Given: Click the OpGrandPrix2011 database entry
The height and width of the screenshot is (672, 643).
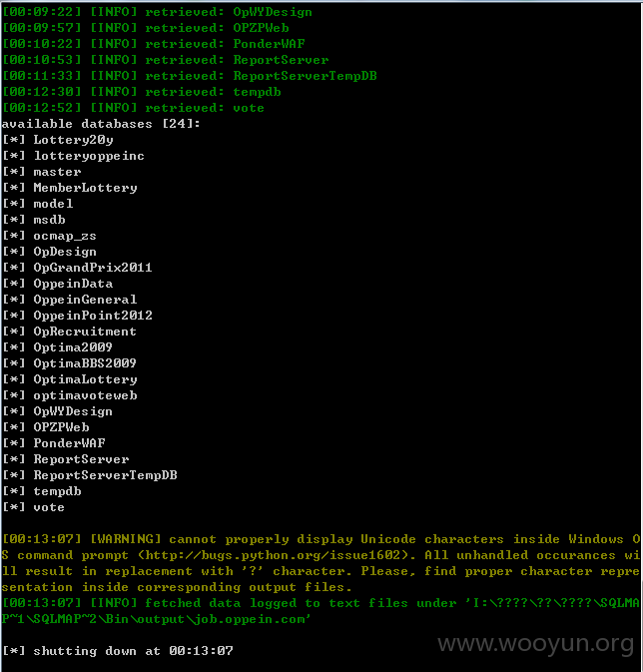Looking at the screenshot, I should click(x=93, y=268).
